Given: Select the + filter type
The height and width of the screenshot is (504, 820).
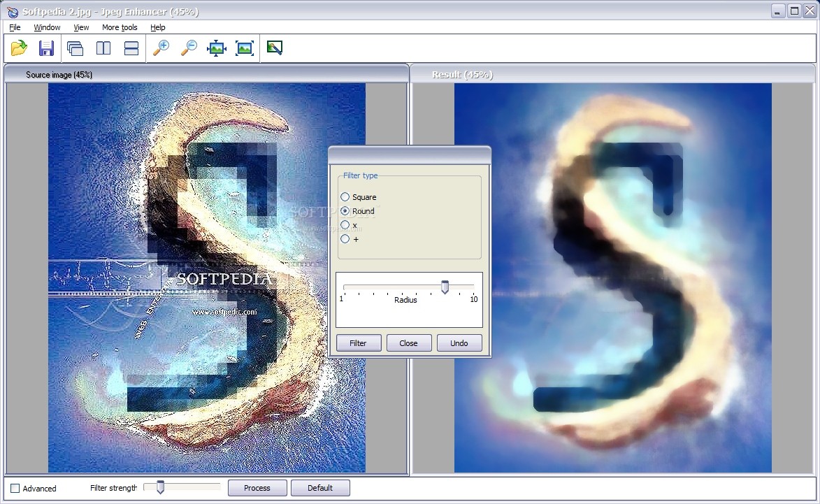Looking at the screenshot, I should [x=345, y=238].
